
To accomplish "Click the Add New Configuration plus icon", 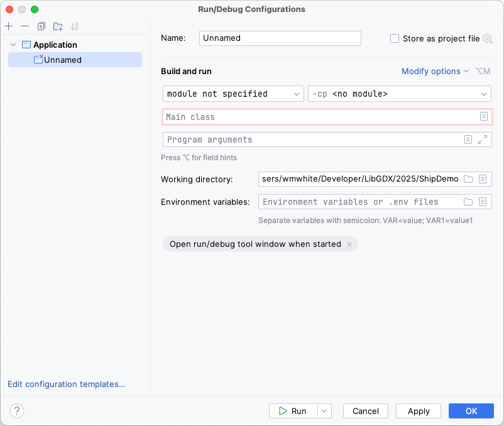I will (x=9, y=26).
